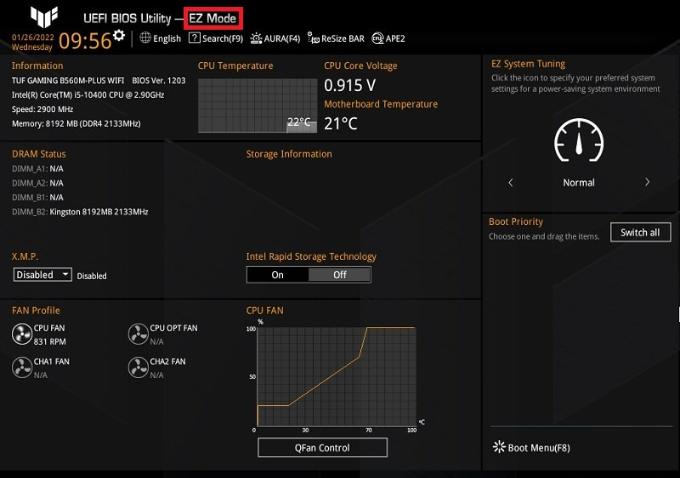Select DIMM_B2 Kingston 8192MB entry
This screenshot has width=680, height=478.
[80, 212]
